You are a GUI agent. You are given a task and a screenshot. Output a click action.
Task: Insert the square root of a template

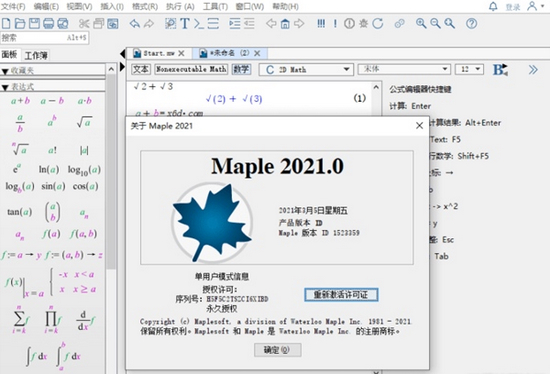point(84,122)
